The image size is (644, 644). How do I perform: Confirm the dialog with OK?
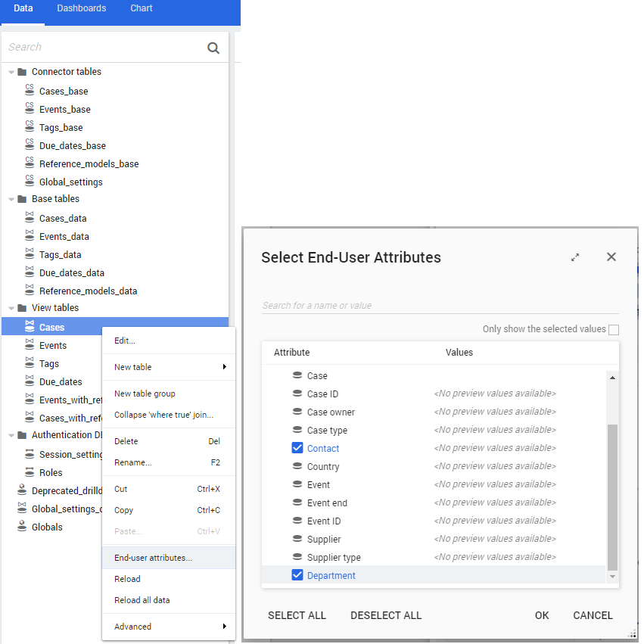click(x=542, y=615)
